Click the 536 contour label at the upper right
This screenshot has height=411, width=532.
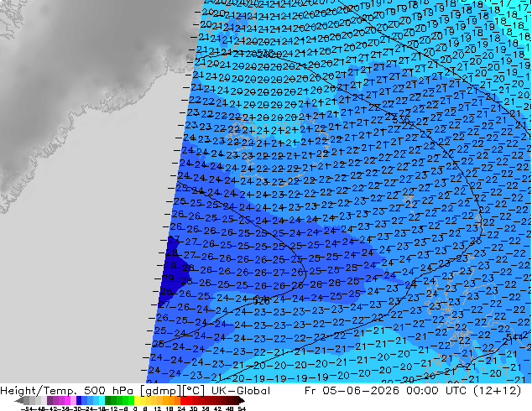[x=403, y=119]
